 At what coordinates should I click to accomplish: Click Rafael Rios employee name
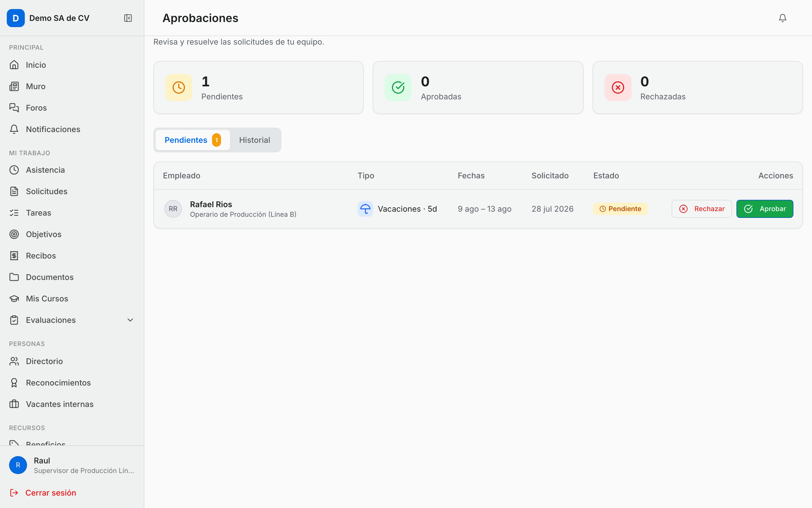[211, 204]
